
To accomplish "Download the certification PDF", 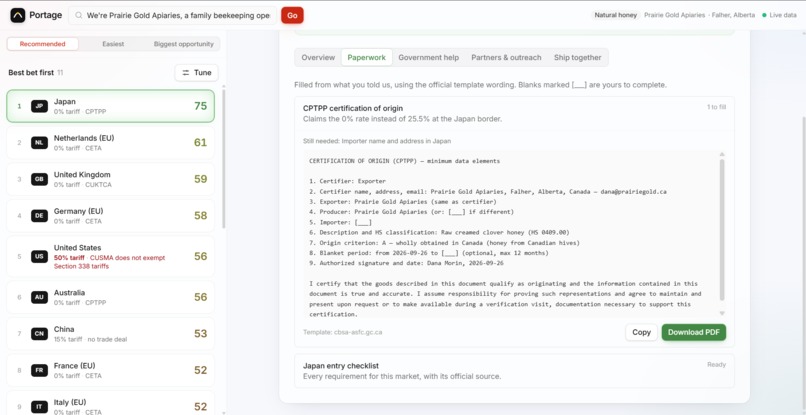I will tap(693, 332).
